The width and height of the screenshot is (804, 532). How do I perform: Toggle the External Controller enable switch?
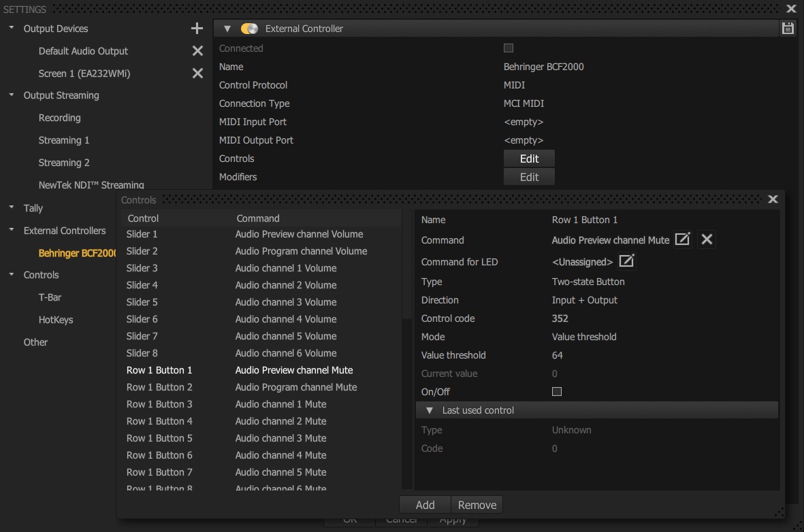click(x=249, y=29)
